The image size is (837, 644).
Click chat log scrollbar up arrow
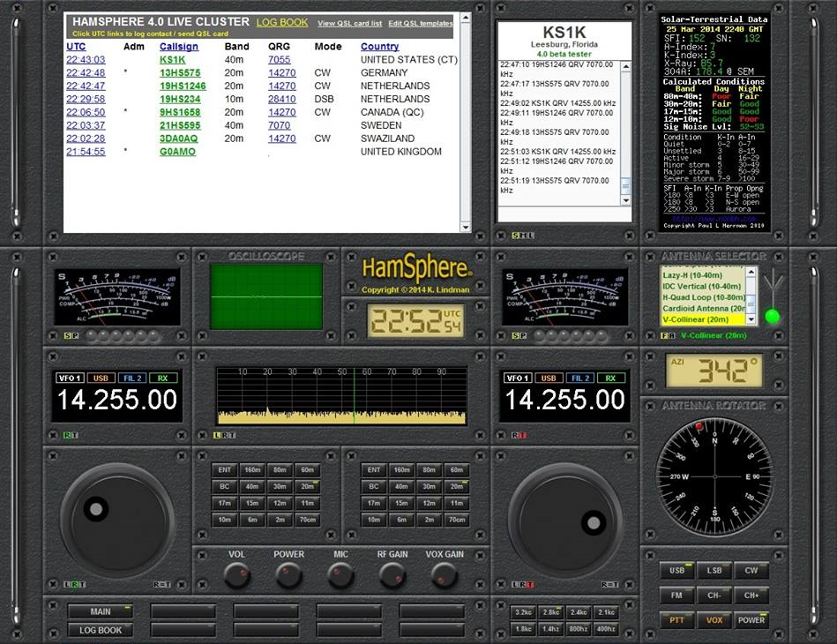[x=625, y=67]
